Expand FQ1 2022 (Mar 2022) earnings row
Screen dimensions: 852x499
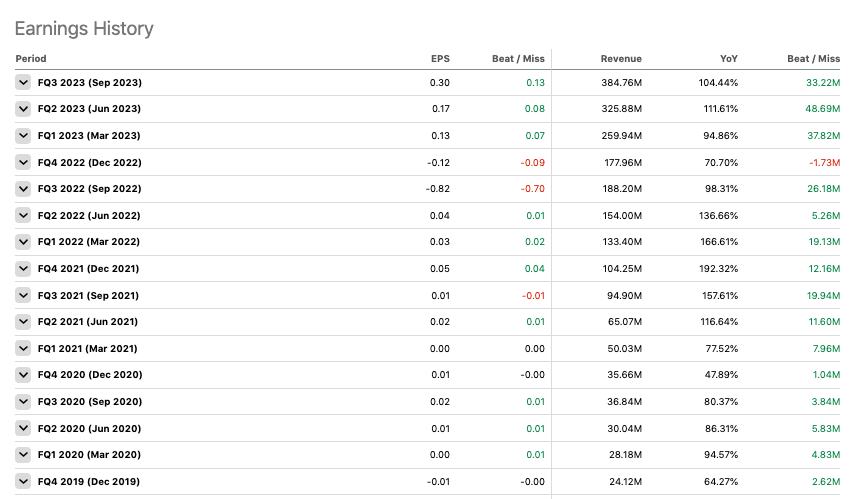point(23,242)
